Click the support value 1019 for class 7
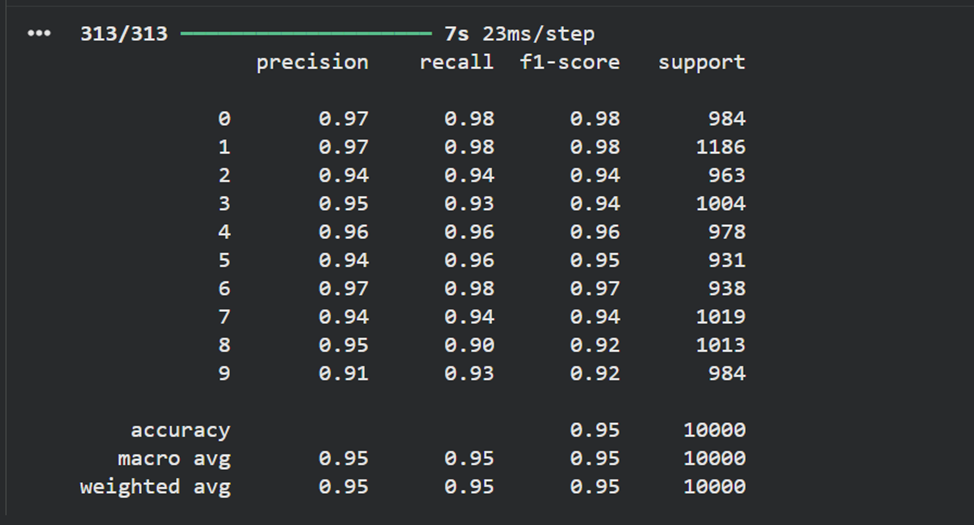Viewport: 974px width, 525px height. 720,317
